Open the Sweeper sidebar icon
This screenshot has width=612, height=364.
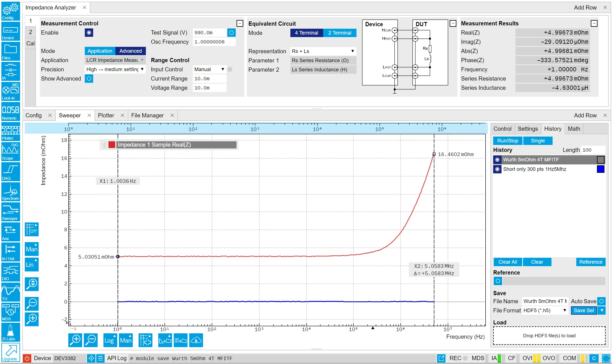pos(11,212)
